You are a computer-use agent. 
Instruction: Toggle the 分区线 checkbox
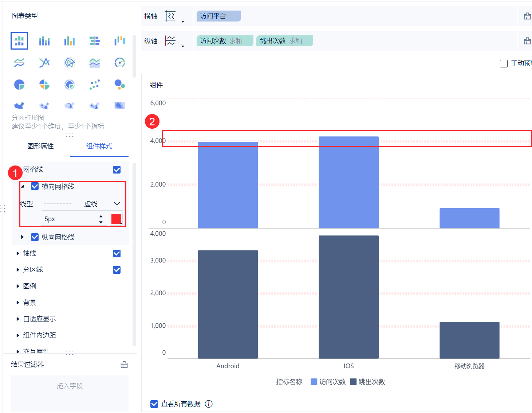[x=117, y=270]
